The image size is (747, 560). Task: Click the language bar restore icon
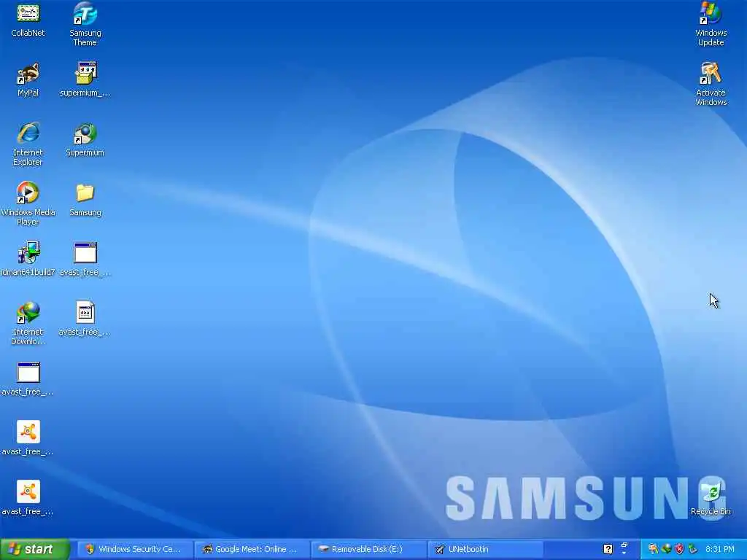coord(624,545)
